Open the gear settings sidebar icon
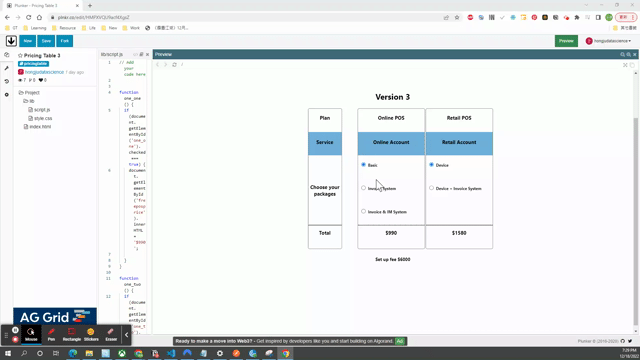This screenshot has width=640, height=360. (7, 95)
